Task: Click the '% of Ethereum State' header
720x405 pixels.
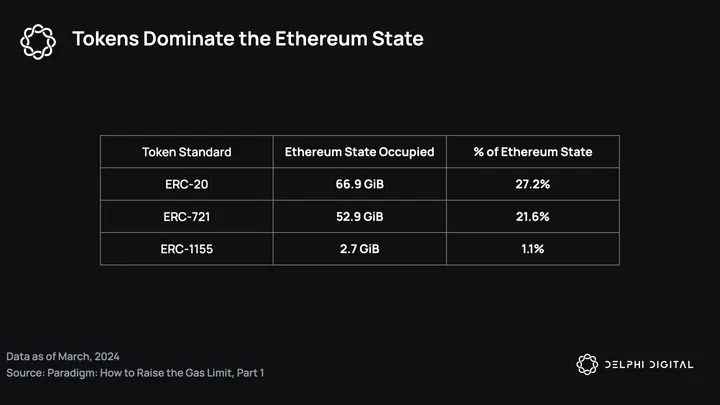Action: click(x=532, y=152)
